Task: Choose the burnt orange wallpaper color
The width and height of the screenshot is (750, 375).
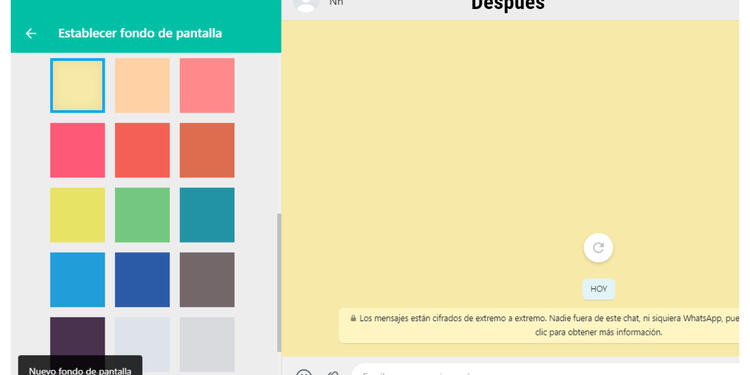Action: click(207, 150)
